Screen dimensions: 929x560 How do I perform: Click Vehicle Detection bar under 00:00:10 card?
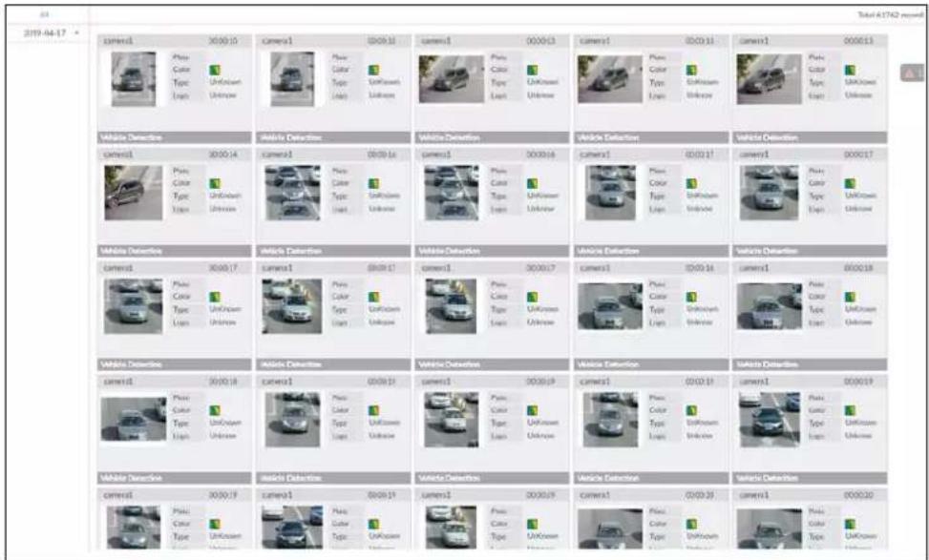click(x=174, y=137)
